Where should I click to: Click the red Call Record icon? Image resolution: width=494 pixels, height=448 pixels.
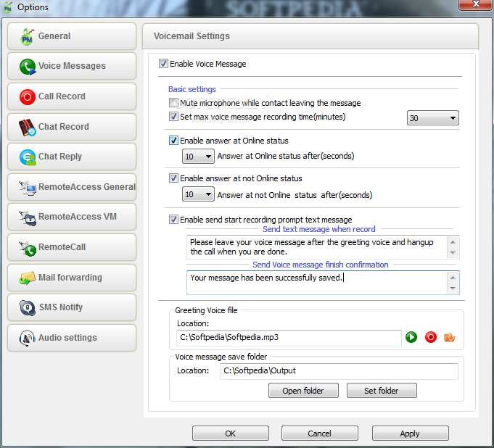tap(28, 97)
